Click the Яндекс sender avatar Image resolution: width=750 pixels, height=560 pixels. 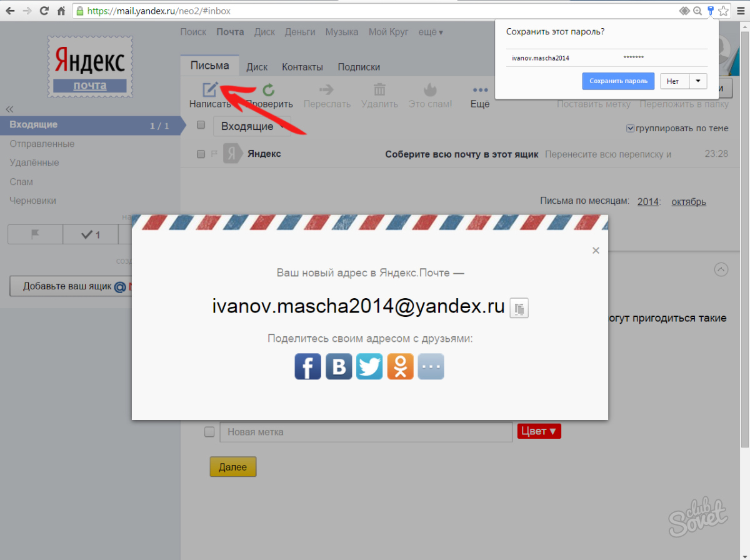(232, 154)
